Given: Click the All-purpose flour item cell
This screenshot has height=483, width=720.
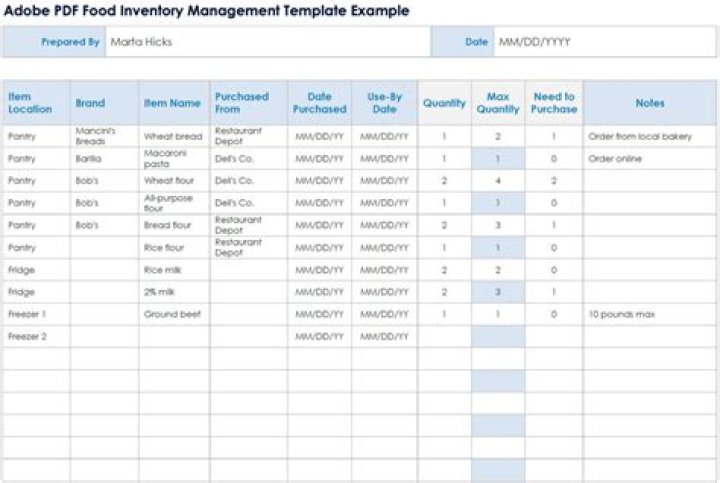Looking at the screenshot, I should [174, 203].
